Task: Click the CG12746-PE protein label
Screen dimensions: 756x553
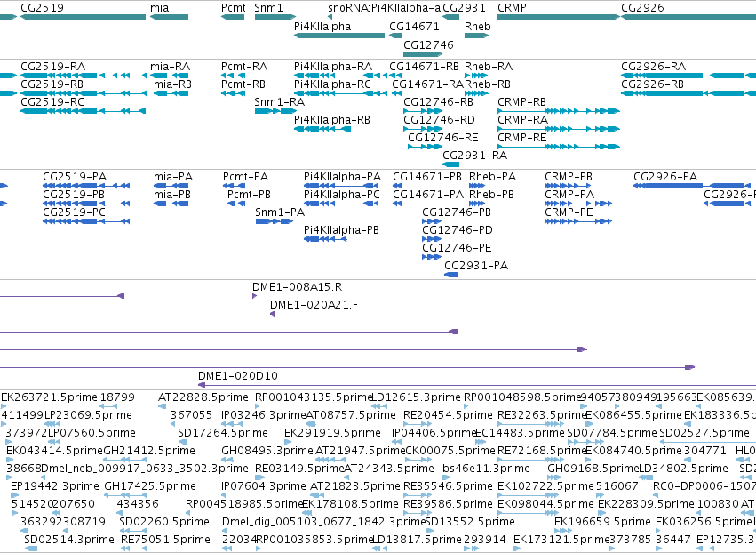Action: click(x=458, y=248)
